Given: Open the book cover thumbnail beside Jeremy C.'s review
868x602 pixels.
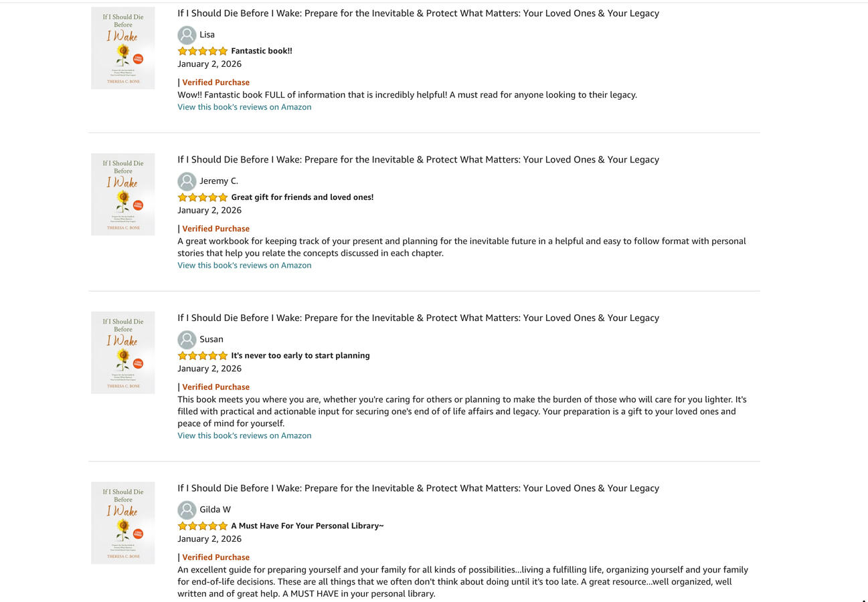Looking at the screenshot, I should 123,195.
